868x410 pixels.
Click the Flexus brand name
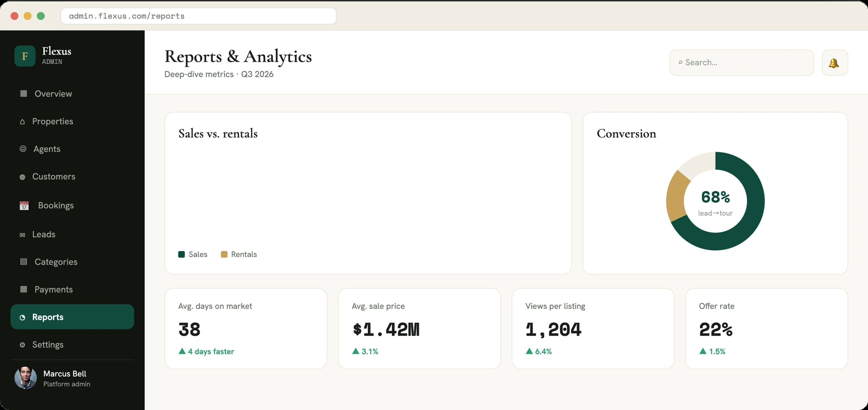56,51
